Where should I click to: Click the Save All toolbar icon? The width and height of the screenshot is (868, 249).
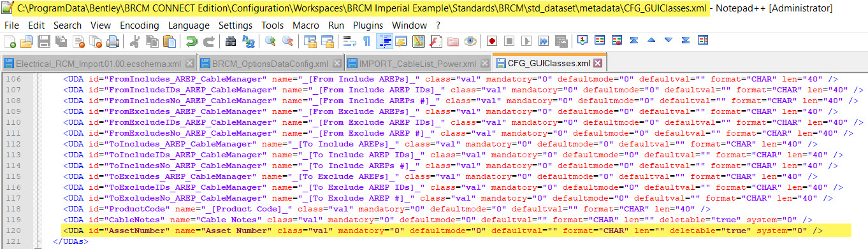point(61,41)
